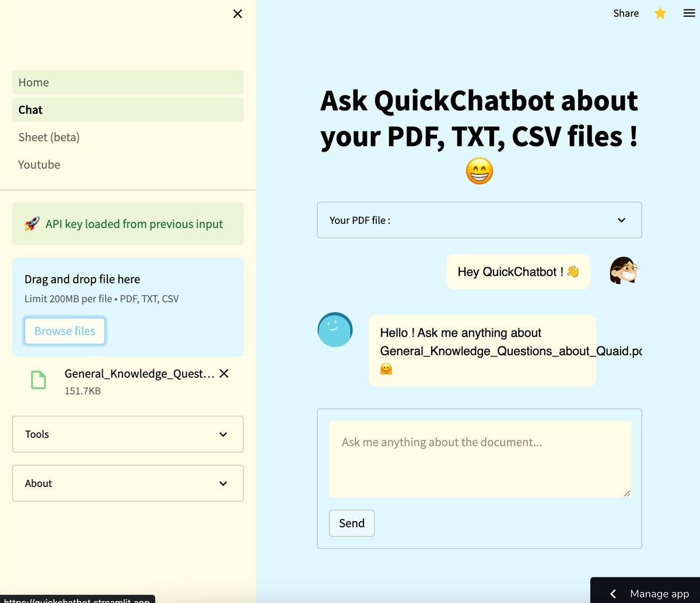Go to the Home page
The height and width of the screenshot is (603, 700).
coord(128,82)
